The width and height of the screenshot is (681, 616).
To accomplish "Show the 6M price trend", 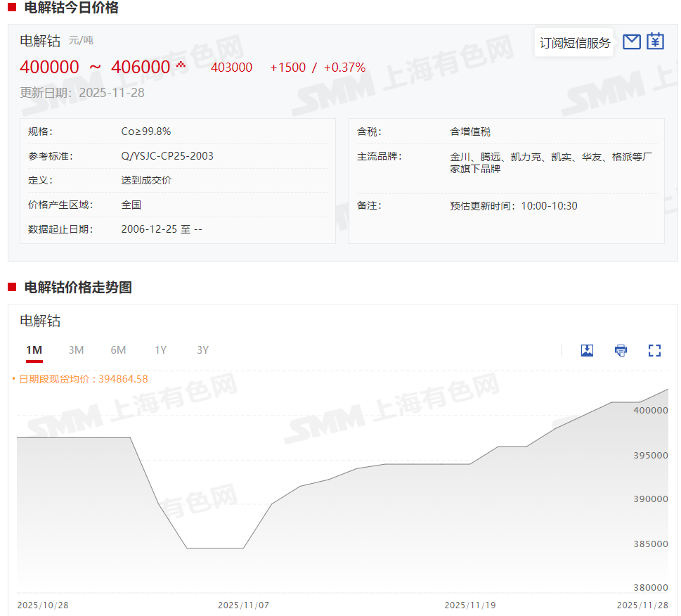I will [118, 350].
